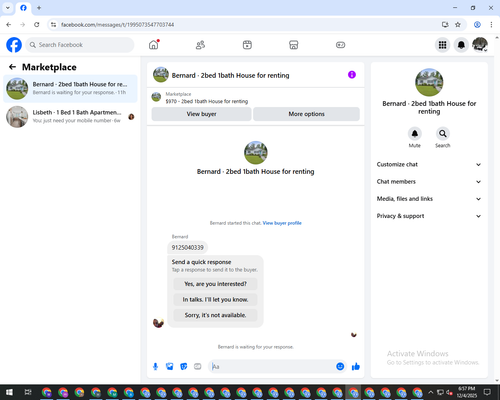Go to Home feed icon
This screenshot has height=400, width=500.
154,45
